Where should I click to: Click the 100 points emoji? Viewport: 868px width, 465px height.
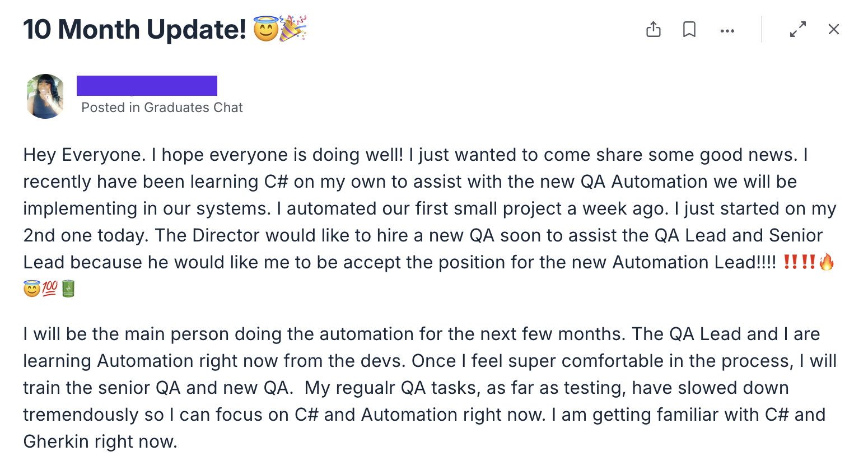tap(50, 289)
